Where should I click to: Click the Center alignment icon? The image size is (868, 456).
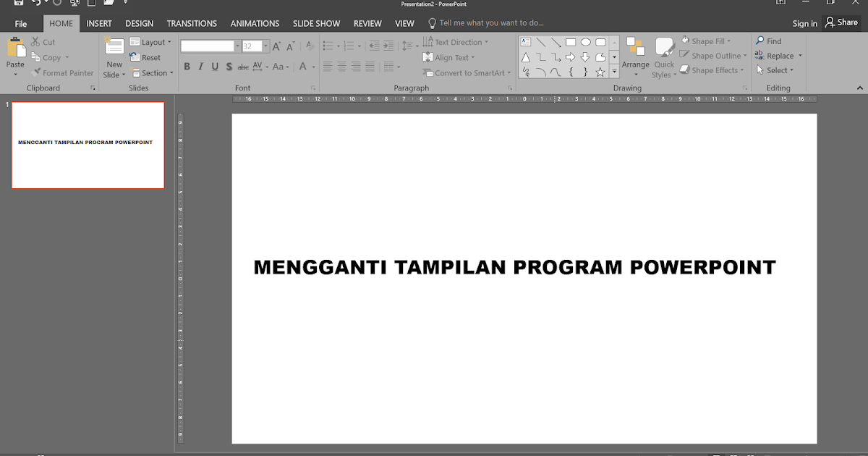[x=341, y=66]
